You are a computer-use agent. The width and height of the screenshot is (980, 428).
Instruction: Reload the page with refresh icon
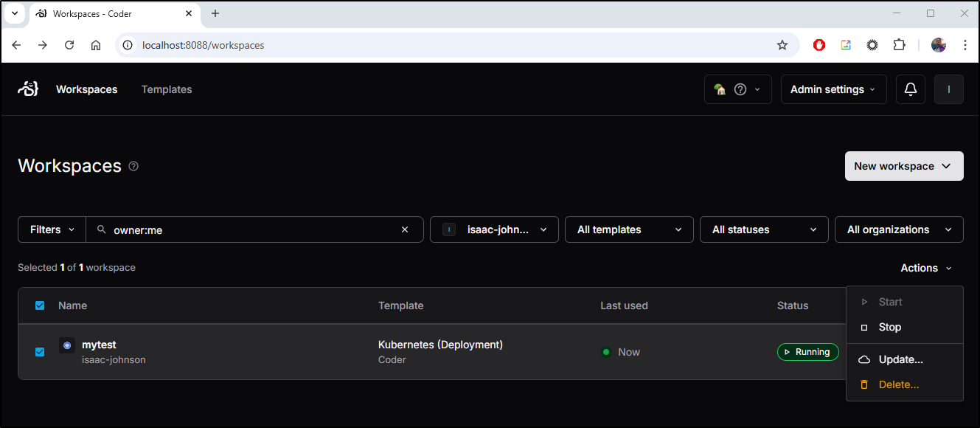click(69, 45)
